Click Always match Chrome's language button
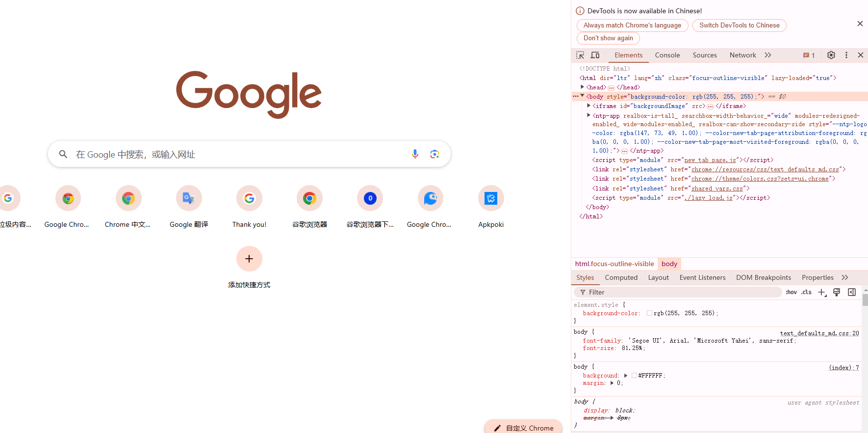Viewport: 868px width, 433px height. click(x=633, y=26)
